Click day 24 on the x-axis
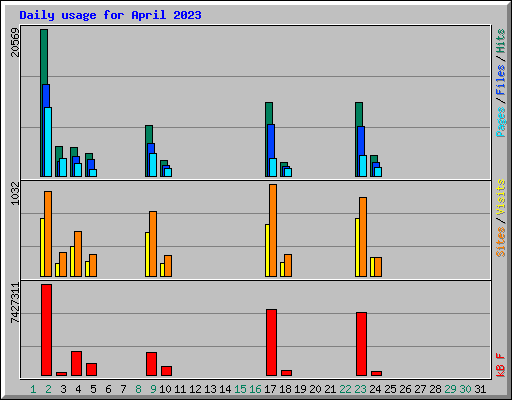512x400 pixels. click(375, 389)
